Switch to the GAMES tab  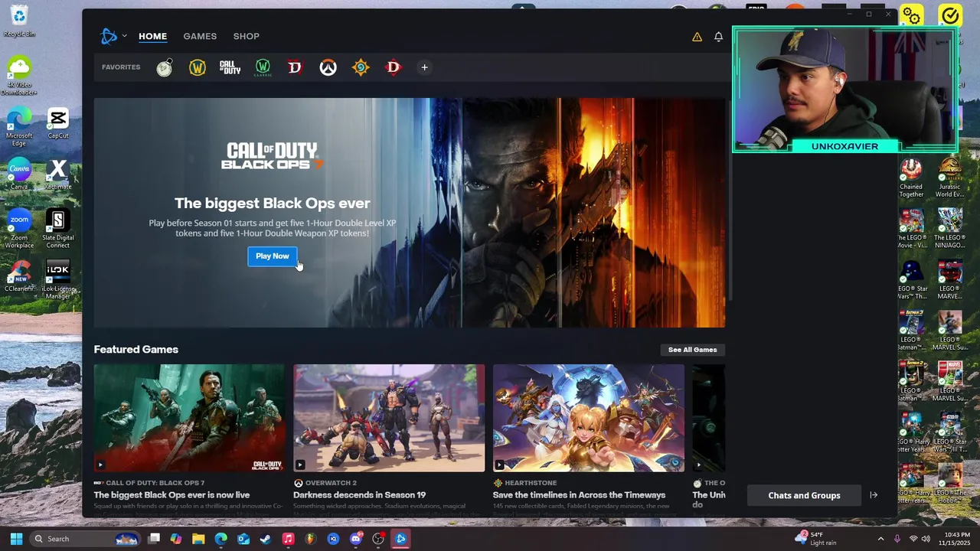[200, 36]
